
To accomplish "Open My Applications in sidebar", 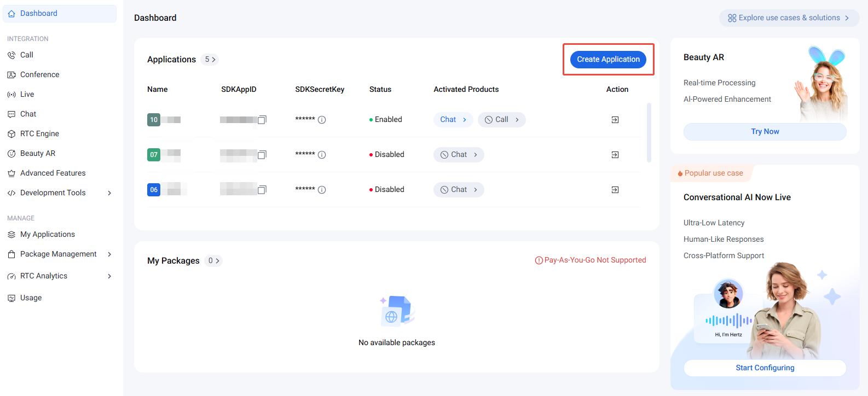I will (x=48, y=235).
